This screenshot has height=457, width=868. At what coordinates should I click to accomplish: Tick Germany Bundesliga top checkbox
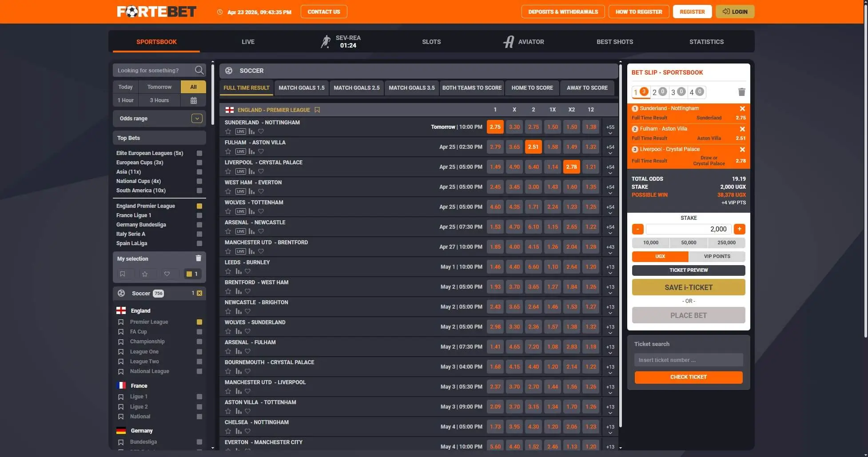[x=199, y=225]
